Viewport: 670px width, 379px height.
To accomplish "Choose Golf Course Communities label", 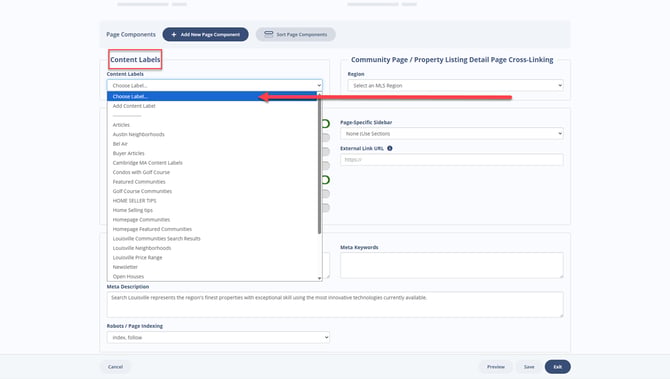I will [x=212, y=191].
